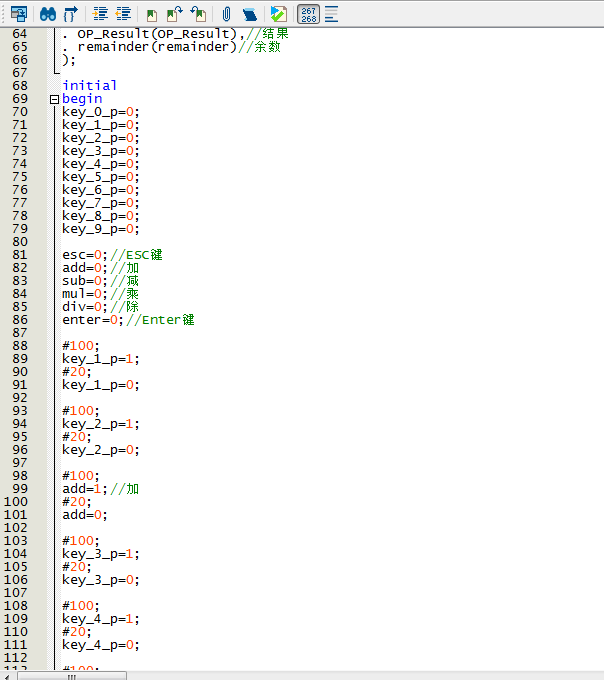
Task: Click line number 88 in the margin
Action: click(x=20, y=346)
